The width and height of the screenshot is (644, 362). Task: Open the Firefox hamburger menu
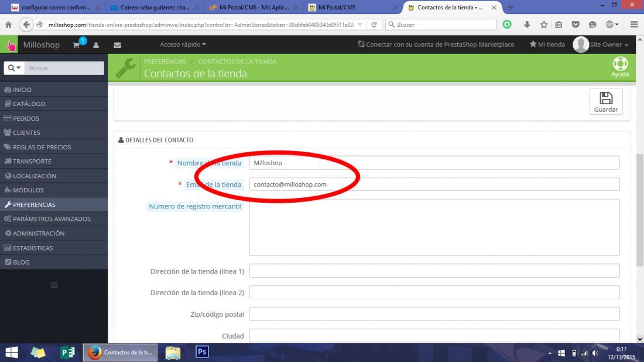pos(634,25)
